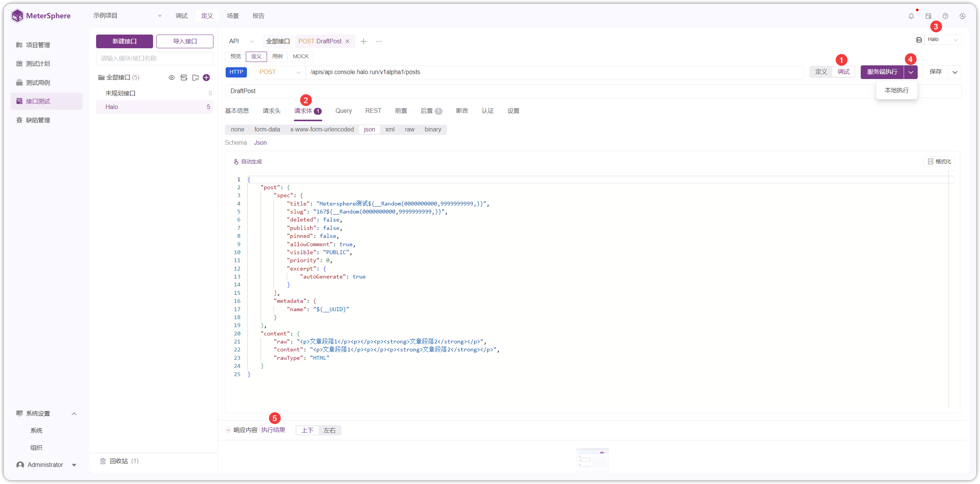
Task: Open the notifications bell
Action: [x=911, y=16]
